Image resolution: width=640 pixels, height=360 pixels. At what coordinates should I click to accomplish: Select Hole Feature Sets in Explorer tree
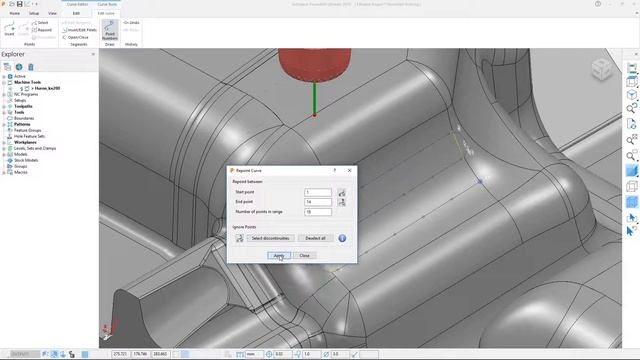[x=29, y=136]
